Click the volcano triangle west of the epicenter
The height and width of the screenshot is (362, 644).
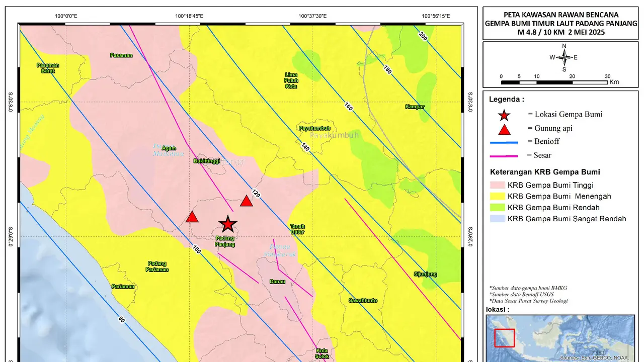point(192,217)
